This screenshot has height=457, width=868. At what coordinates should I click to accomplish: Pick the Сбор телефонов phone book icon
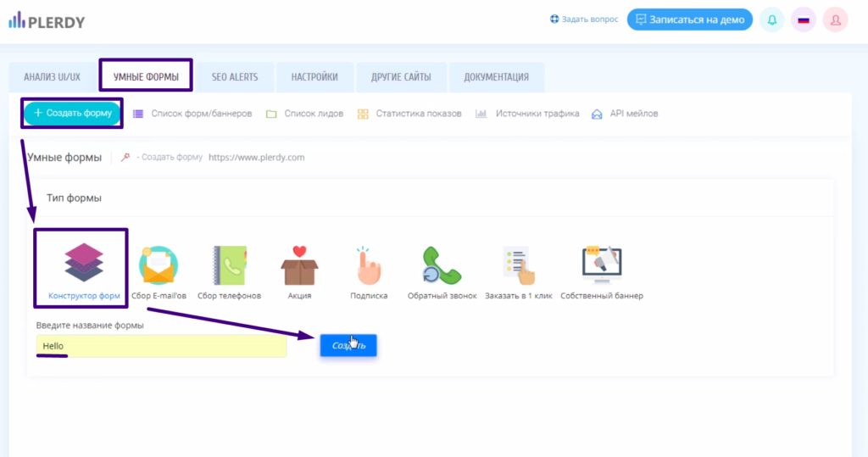click(229, 265)
